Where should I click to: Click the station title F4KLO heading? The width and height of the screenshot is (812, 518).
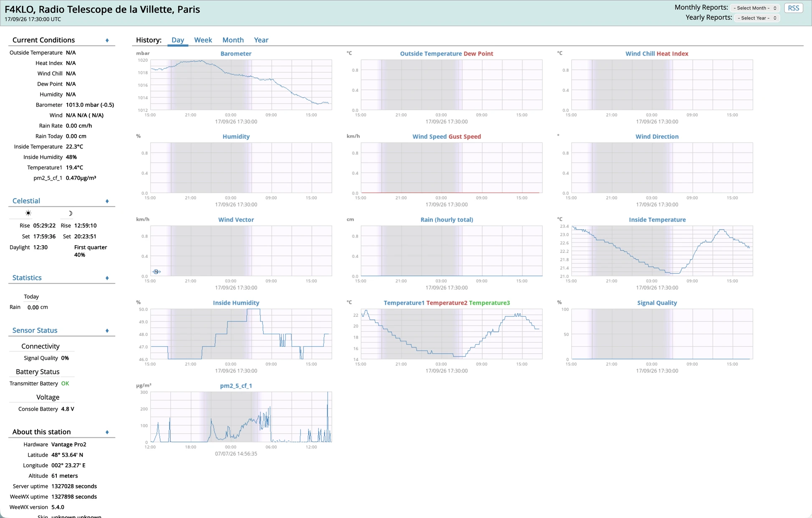102,9
